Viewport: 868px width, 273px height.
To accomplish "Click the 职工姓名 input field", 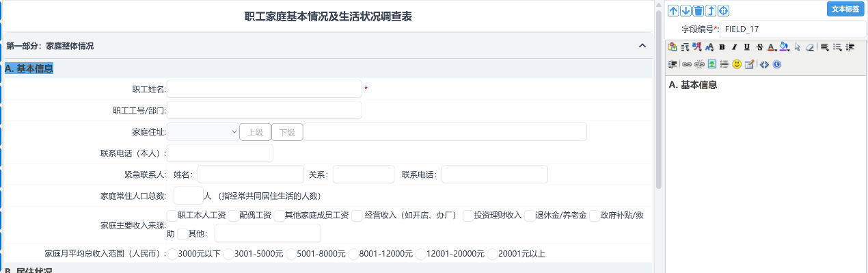I will 265,89.
